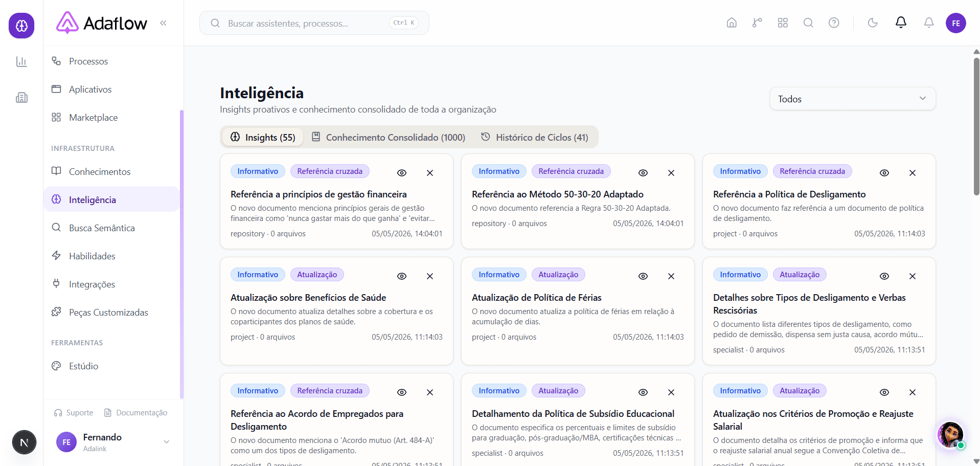The image size is (980, 466).
Task: Dismiss the Política de Desligamento card
Action: click(x=913, y=173)
